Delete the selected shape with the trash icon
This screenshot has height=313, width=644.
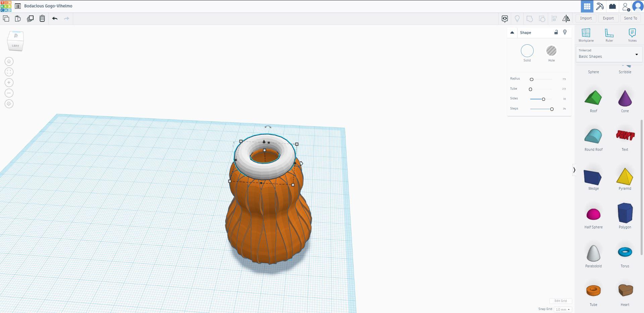pos(42,18)
